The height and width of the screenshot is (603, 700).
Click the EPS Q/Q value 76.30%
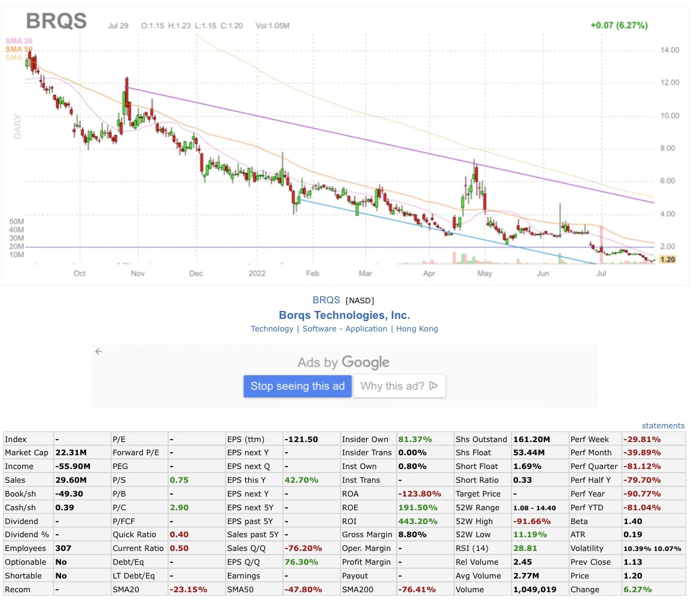click(302, 562)
